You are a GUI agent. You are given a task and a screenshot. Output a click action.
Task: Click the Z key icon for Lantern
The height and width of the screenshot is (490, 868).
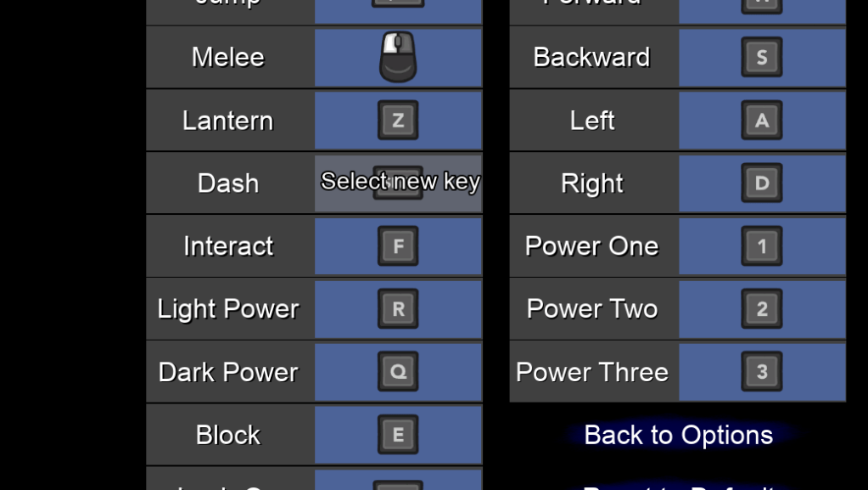398,121
